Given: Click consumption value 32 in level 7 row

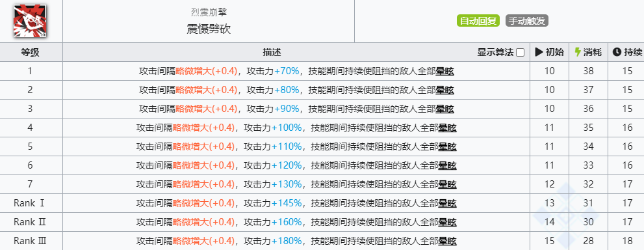Looking at the screenshot, I should [588, 185].
